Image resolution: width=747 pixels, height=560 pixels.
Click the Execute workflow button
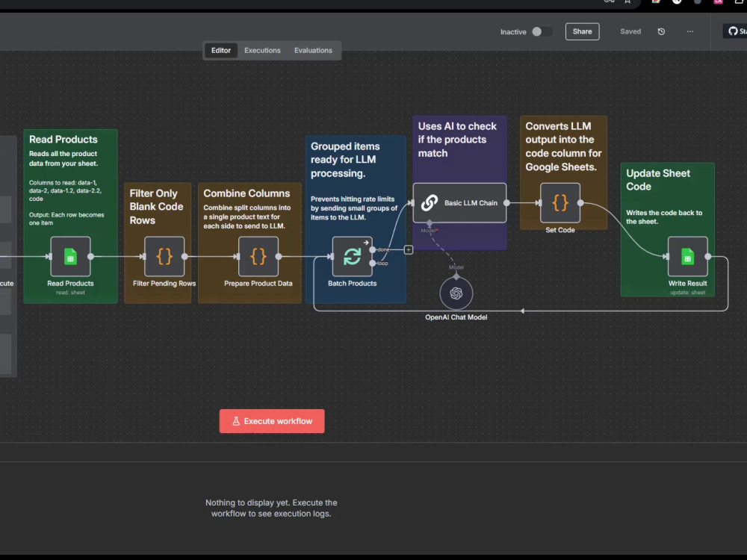tap(272, 421)
